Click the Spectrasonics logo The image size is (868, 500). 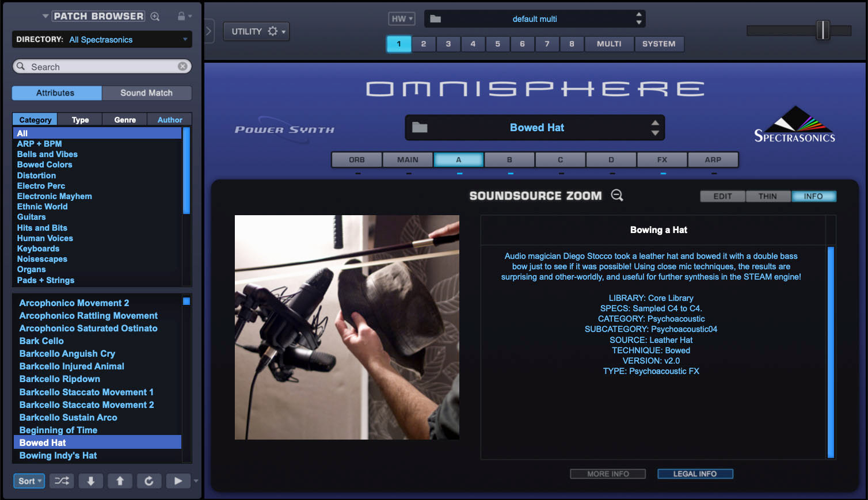(x=795, y=124)
